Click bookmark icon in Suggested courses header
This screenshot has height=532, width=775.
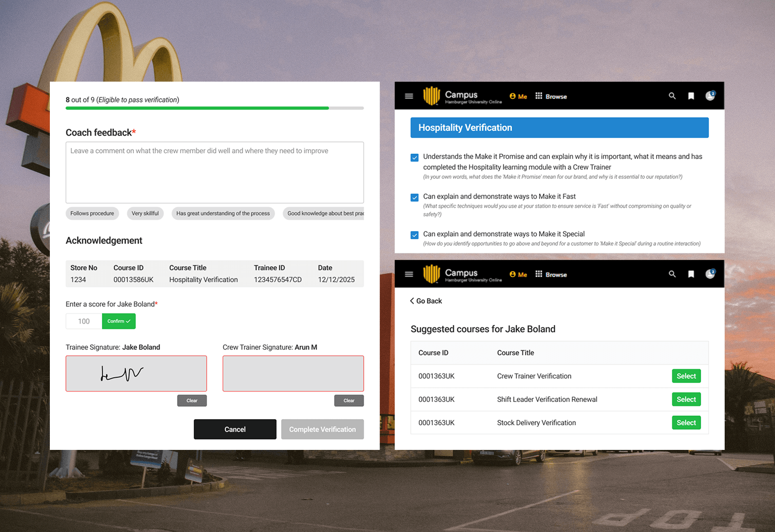coord(691,274)
